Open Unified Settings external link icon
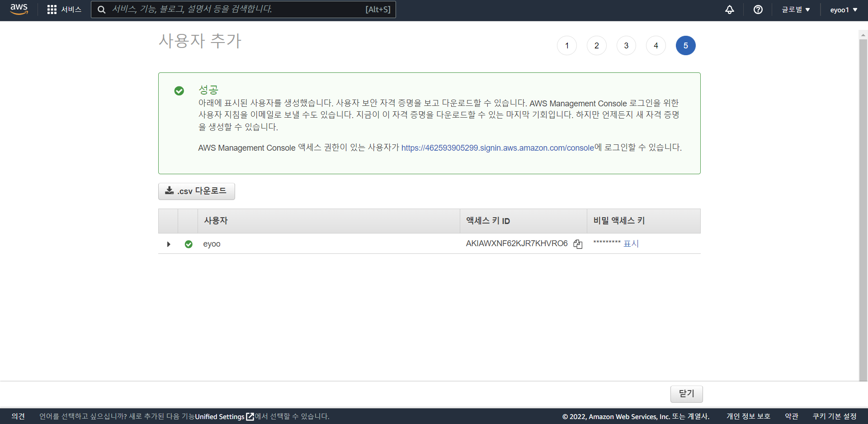This screenshot has height=424, width=868. [x=250, y=416]
